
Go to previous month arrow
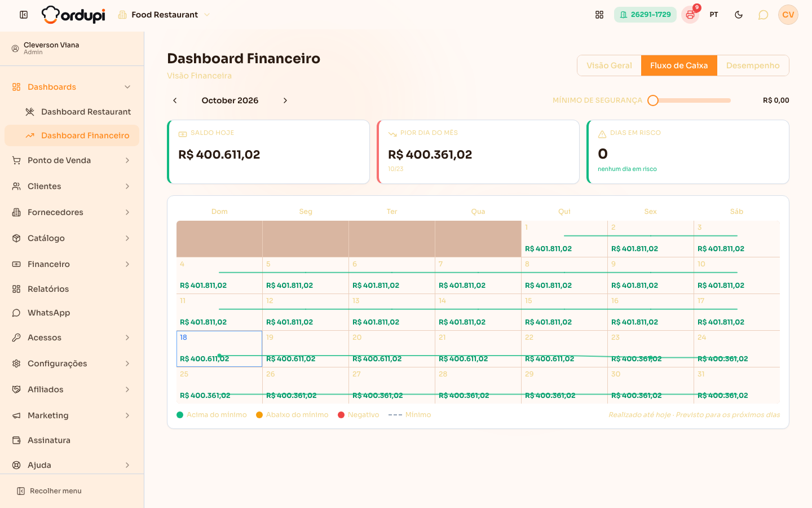175,100
